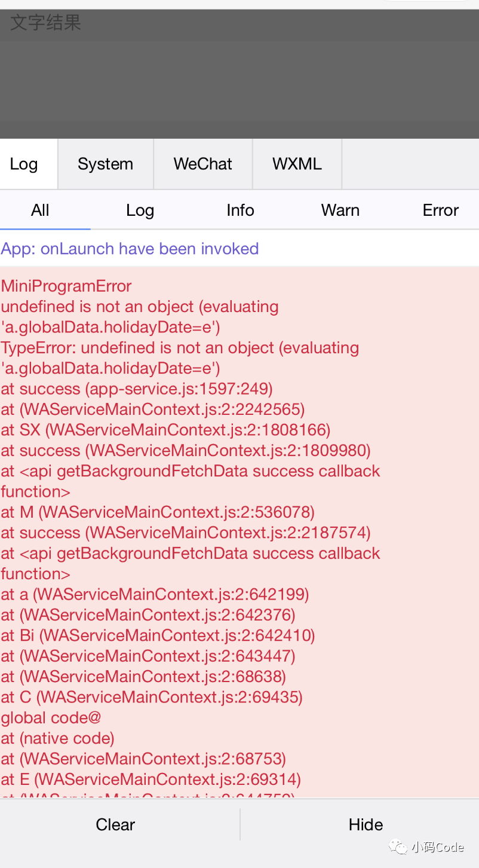Image resolution: width=479 pixels, height=868 pixels.
Task: Click the Bi WAServiceMainContext.js:2:642410 line
Action: 158,635
